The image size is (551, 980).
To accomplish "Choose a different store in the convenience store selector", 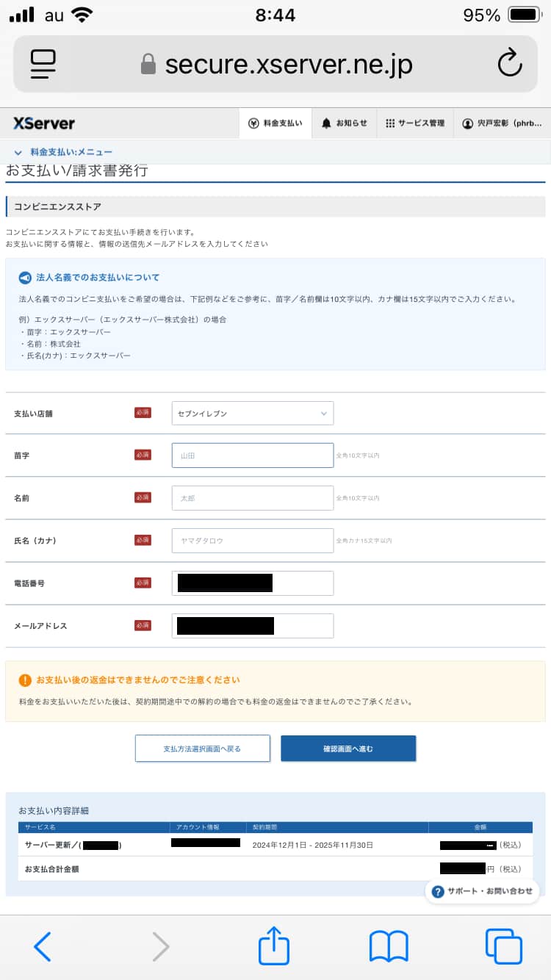I will [x=252, y=413].
